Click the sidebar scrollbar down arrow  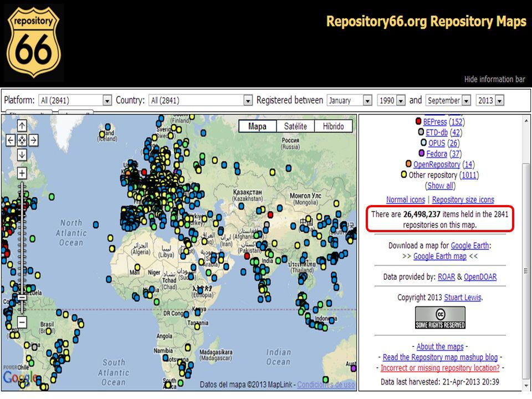pos(526,386)
